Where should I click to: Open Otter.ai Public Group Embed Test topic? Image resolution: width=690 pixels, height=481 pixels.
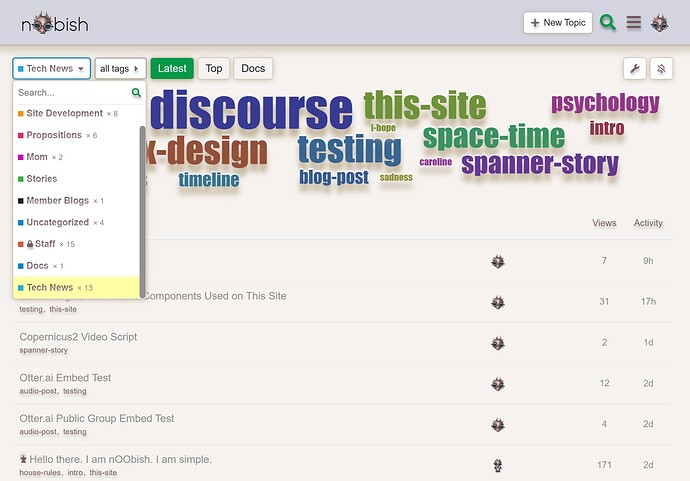point(97,418)
